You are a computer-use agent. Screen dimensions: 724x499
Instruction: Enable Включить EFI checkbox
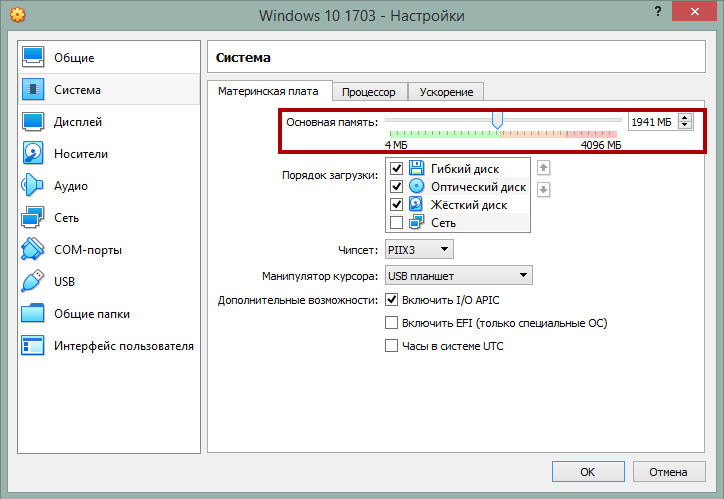pyautogui.click(x=392, y=322)
